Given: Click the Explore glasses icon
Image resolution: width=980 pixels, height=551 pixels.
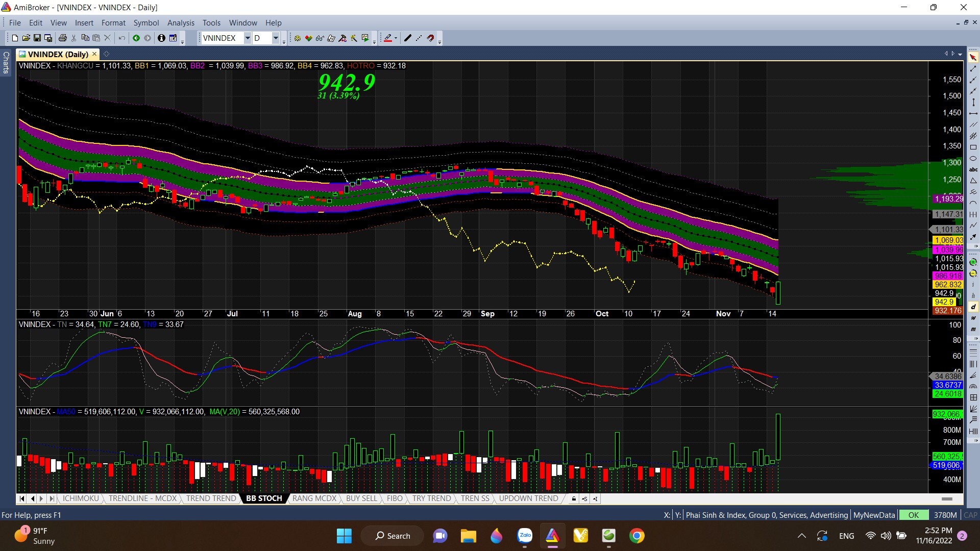Looking at the screenshot, I should [320, 38].
